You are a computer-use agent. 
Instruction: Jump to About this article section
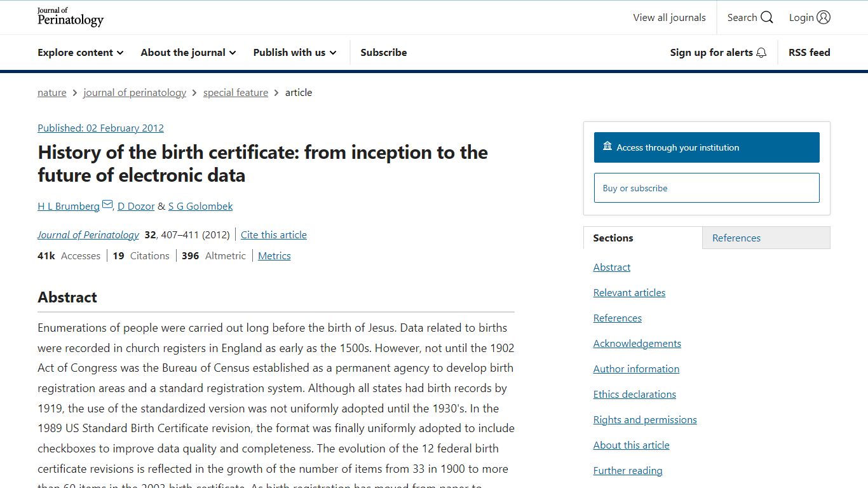[632, 445]
